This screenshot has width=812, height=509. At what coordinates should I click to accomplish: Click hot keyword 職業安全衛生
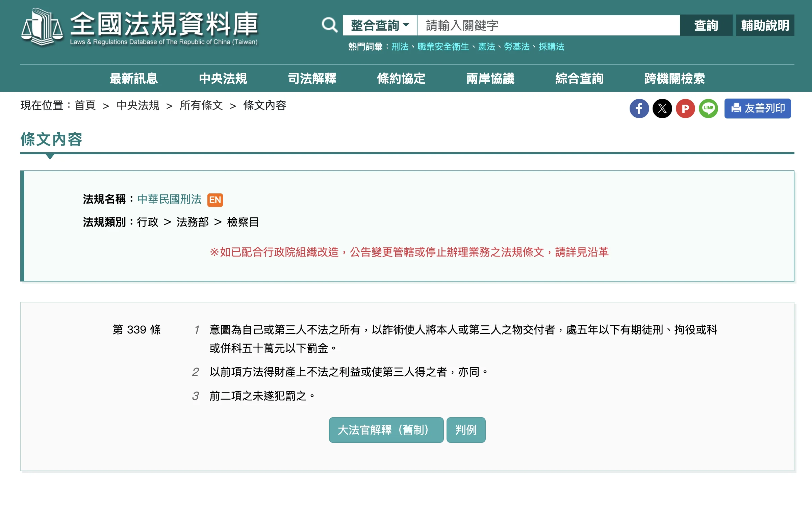tap(443, 47)
